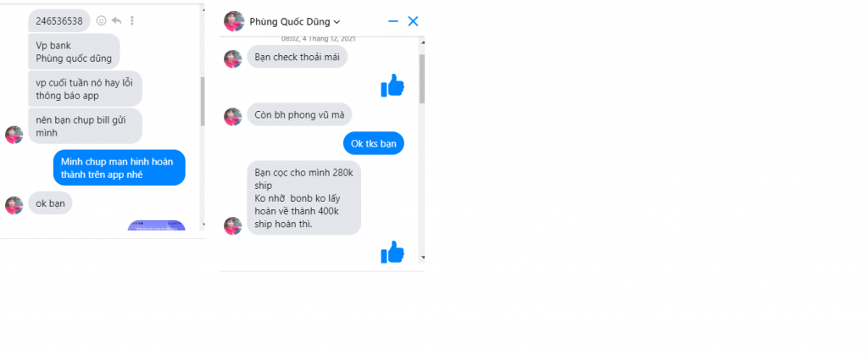
Task: Open the partially visible purple image thumbnail
Action: 157,225
